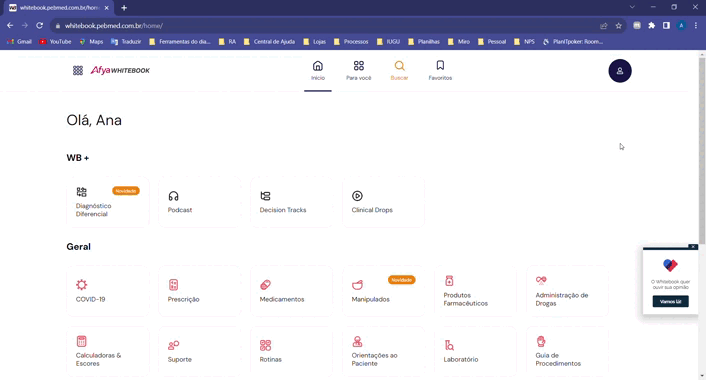
Task: Open the Laboratório card
Action: (x=475, y=351)
